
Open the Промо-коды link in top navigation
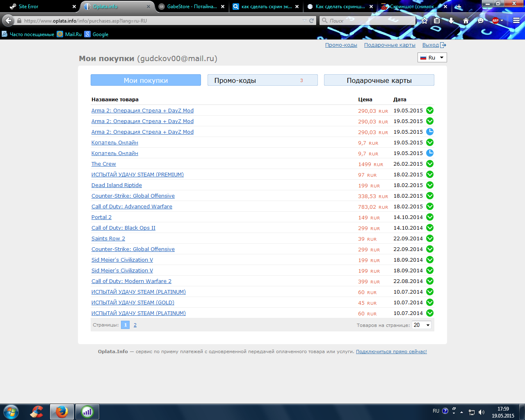pos(341,45)
